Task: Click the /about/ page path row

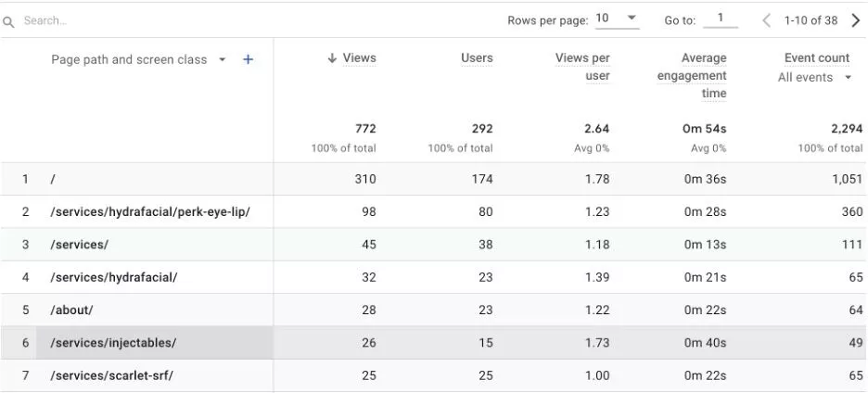Action: pyautogui.click(x=71, y=310)
